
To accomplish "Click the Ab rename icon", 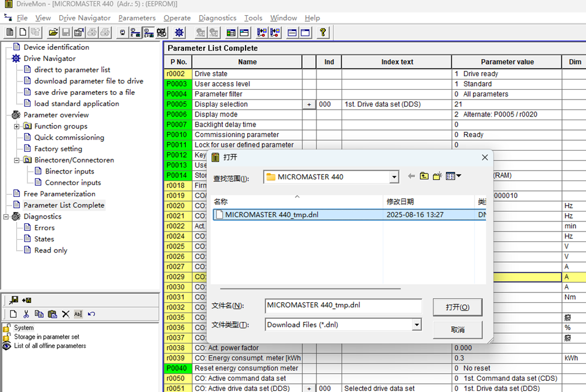I will click(78, 314).
